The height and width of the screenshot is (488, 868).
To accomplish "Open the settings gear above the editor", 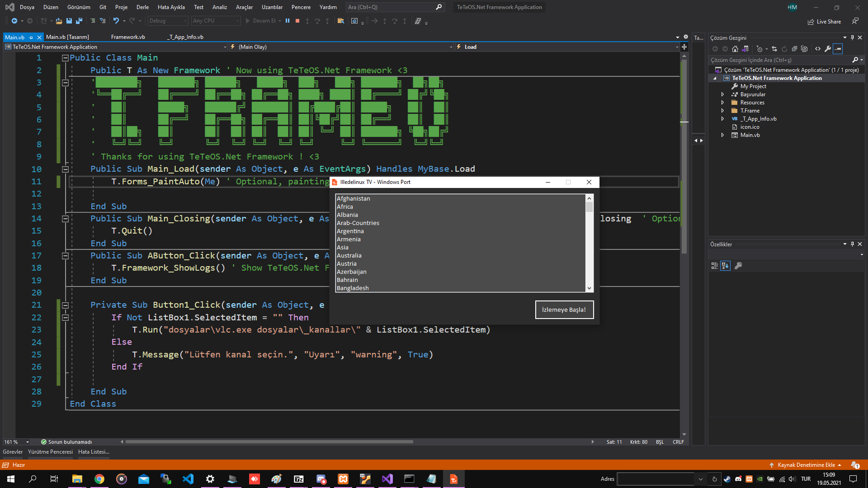I will (x=686, y=37).
